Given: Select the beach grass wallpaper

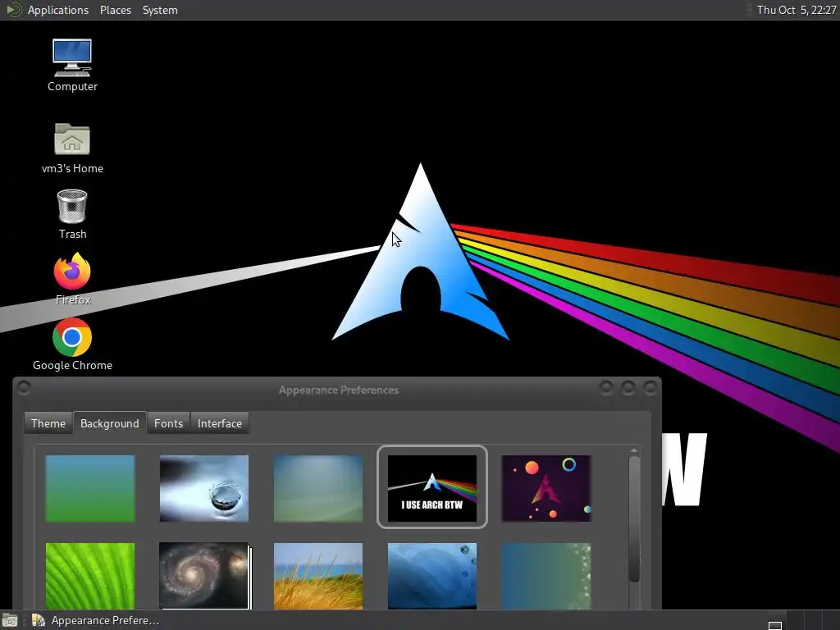Looking at the screenshot, I should tap(318, 576).
